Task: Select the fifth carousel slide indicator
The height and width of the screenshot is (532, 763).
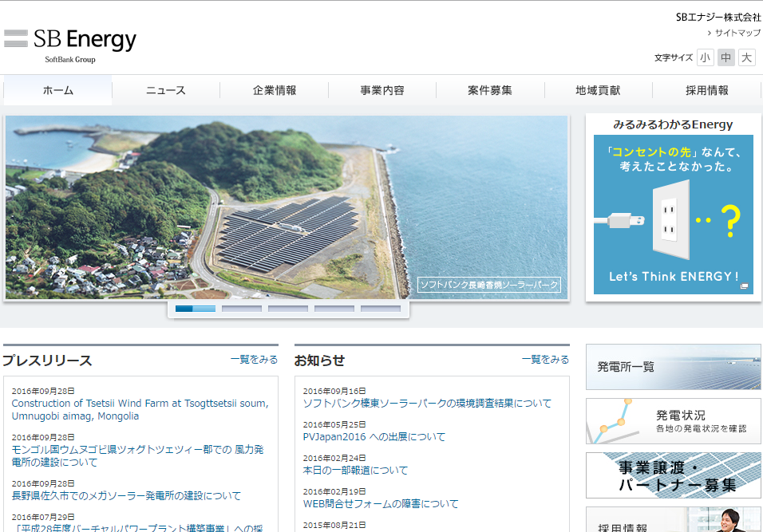Action: (381, 309)
